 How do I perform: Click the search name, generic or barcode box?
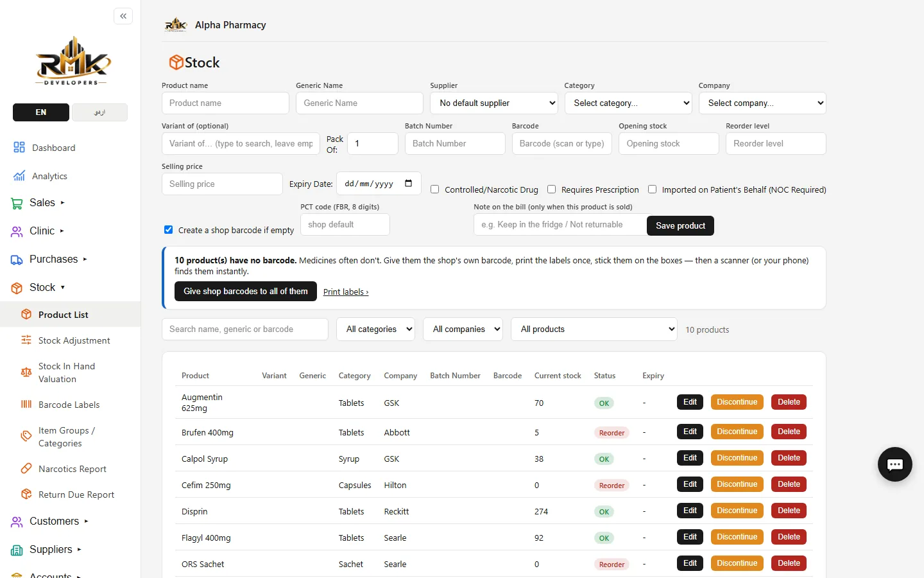point(245,329)
